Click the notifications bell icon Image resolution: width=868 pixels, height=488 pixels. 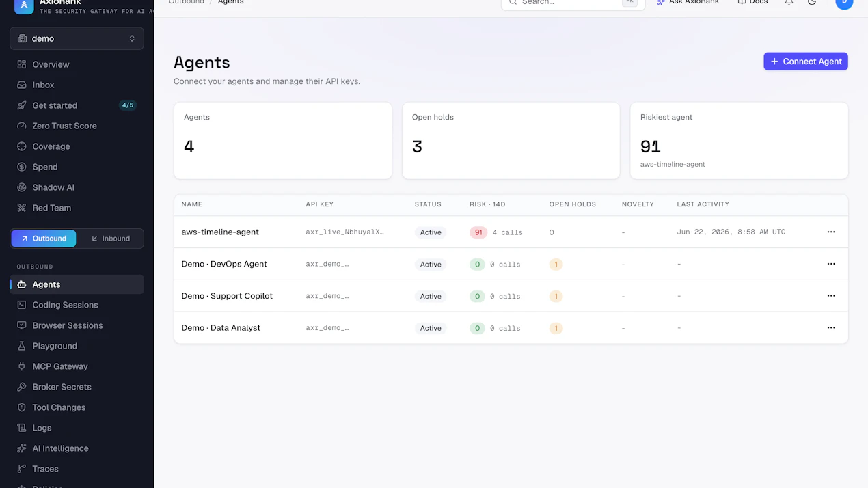[789, 3]
